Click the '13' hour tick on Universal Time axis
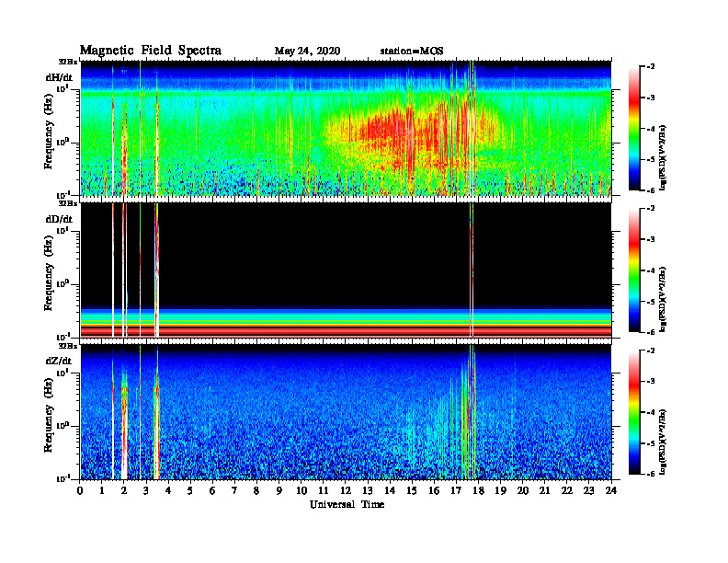The image size is (728, 563). (x=368, y=490)
